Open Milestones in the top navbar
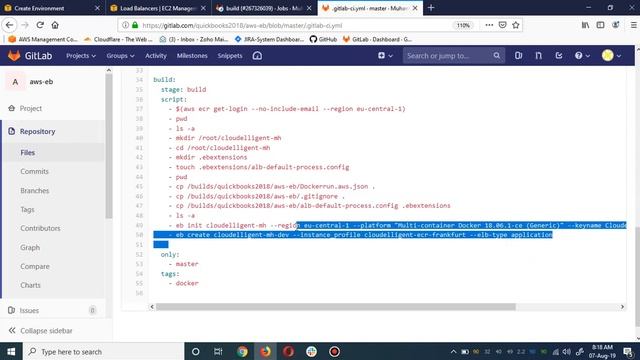This screenshot has height=360, width=640. [x=192, y=56]
